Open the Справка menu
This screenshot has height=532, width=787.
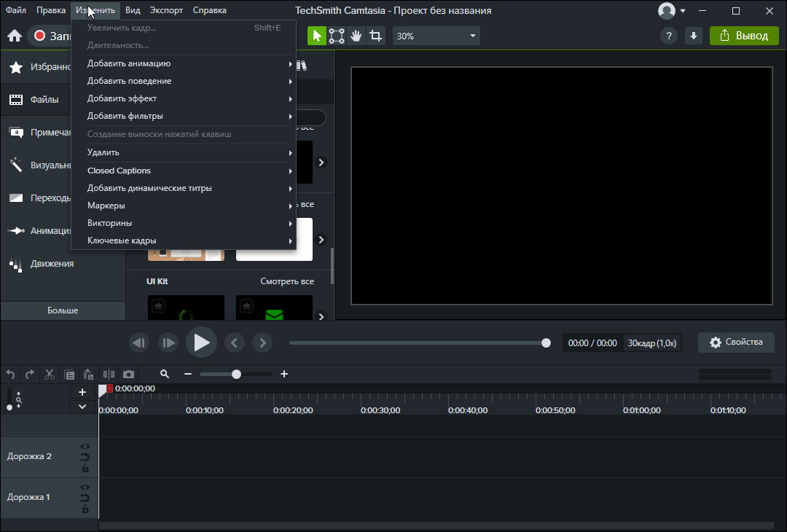coord(209,10)
